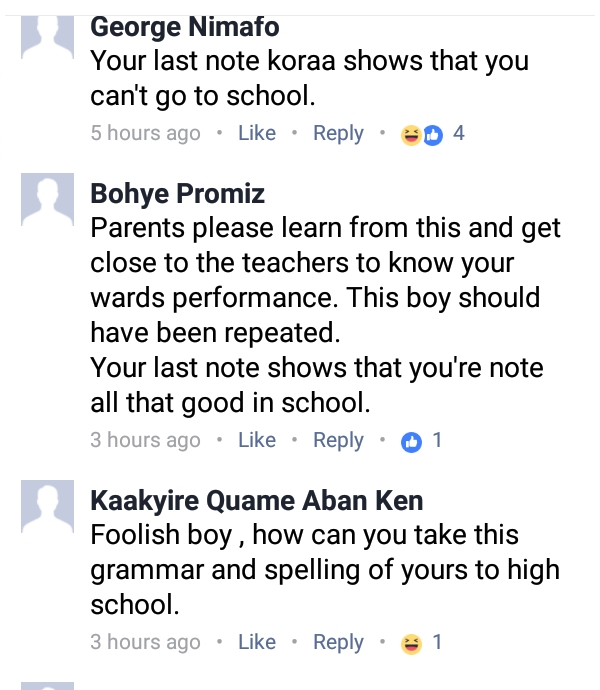Reply to George Nimafo's comment
This screenshot has height=690, width=600.
(x=338, y=133)
